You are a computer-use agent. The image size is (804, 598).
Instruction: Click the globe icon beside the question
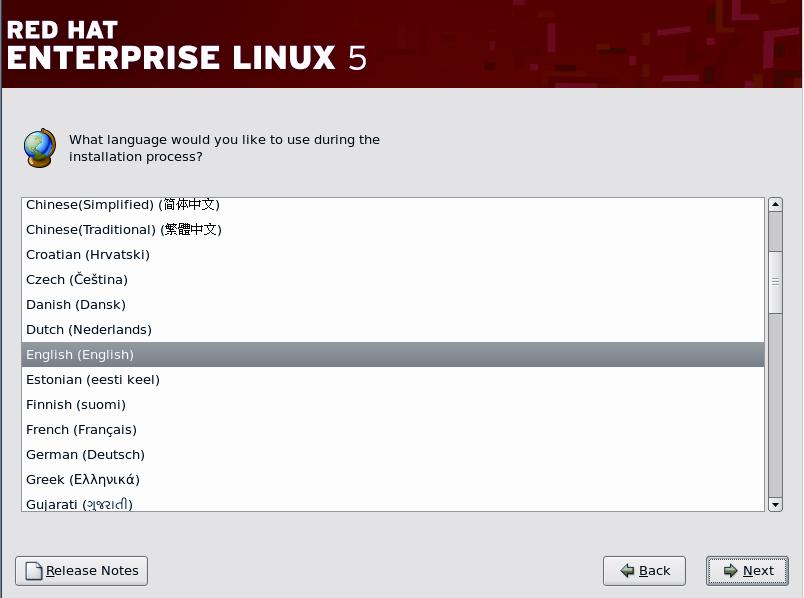click(x=41, y=146)
